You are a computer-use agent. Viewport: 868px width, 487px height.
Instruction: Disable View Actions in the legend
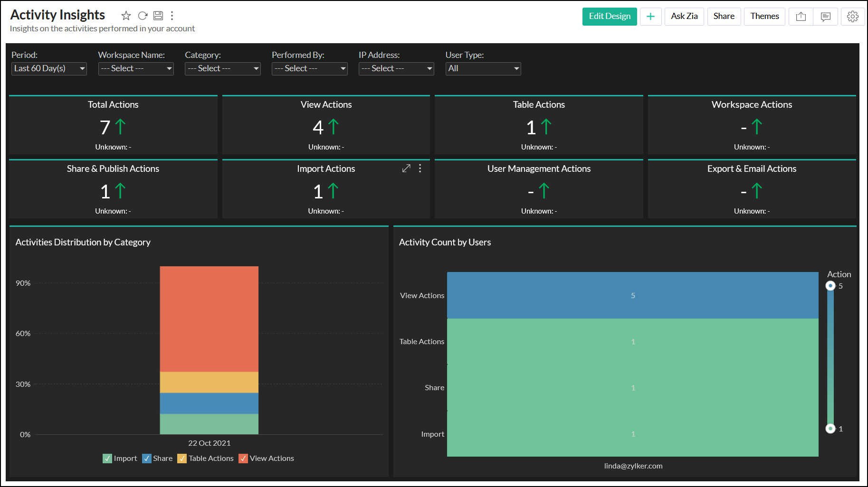pyautogui.click(x=243, y=458)
